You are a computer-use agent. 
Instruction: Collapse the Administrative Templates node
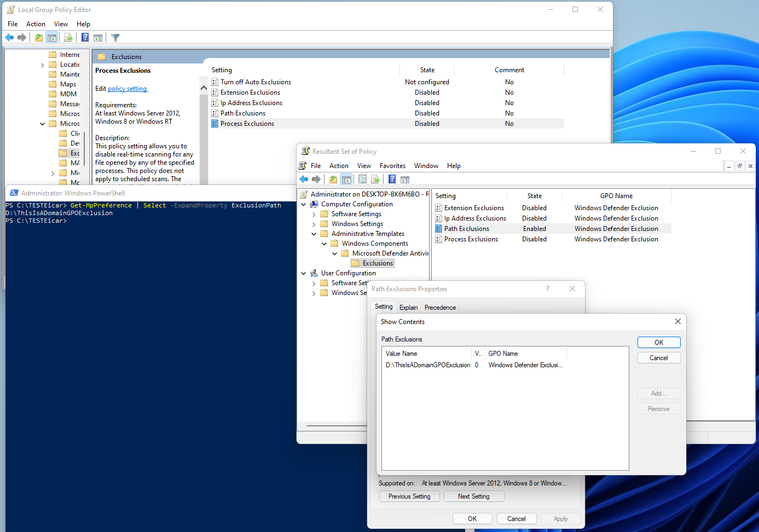click(x=314, y=233)
